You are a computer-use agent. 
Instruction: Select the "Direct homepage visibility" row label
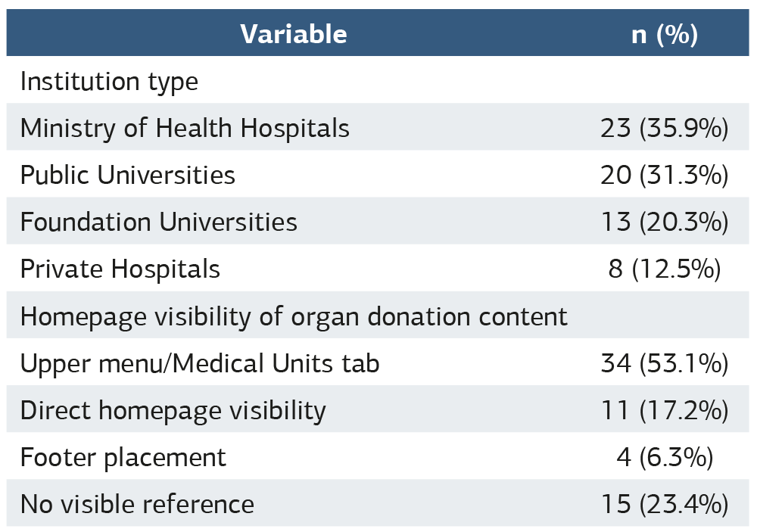tap(173, 411)
